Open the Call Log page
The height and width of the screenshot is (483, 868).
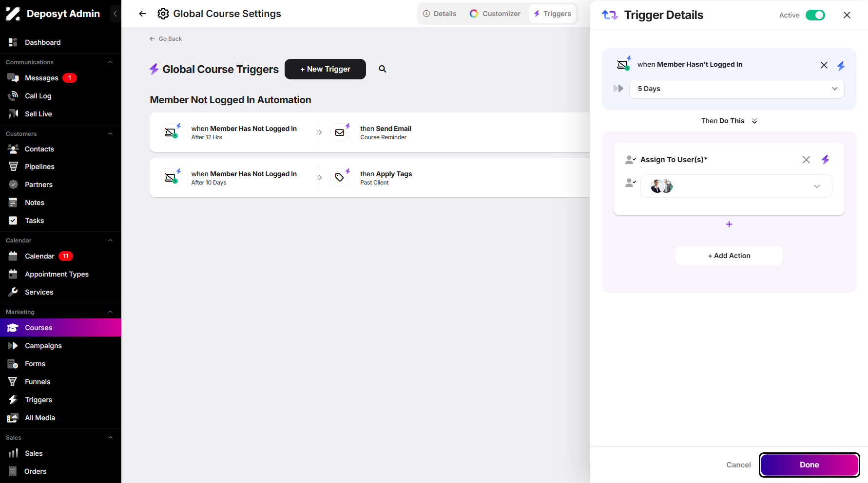point(60,96)
